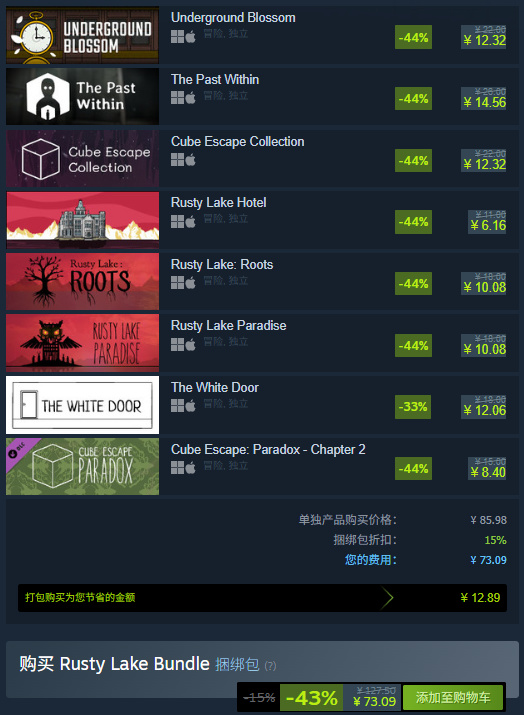Click the 打包购买为您节省的金额 savings bar
This screenshot has height=715, width=524.
[262, 598]
